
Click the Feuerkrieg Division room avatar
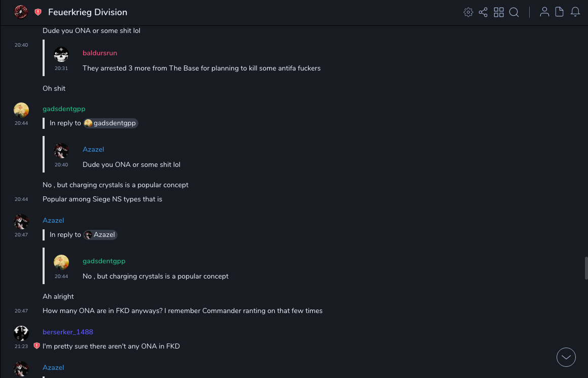point(21,12)
